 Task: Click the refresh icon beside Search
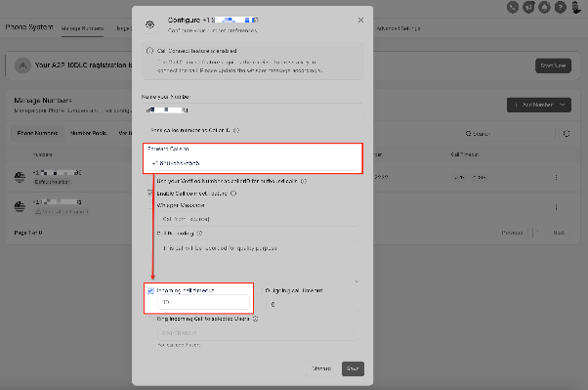(567, 133)
